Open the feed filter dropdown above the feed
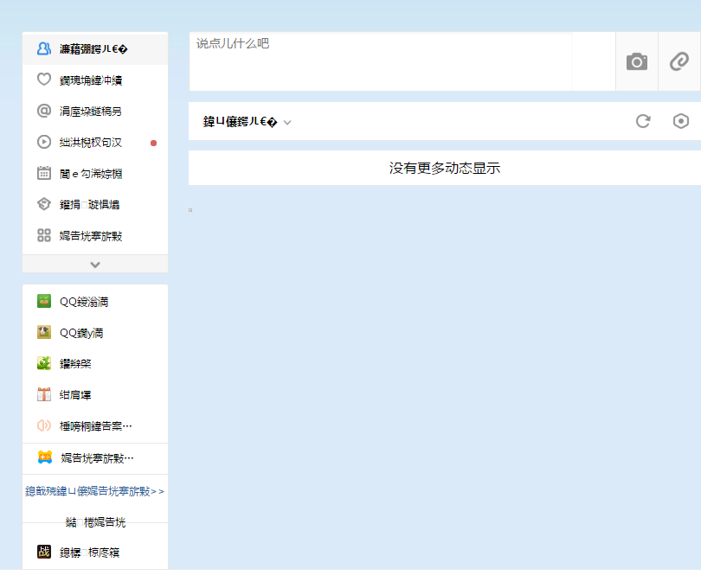Image resolution: width=701 pixels, height=588 pixels. (x=248, y=122)
